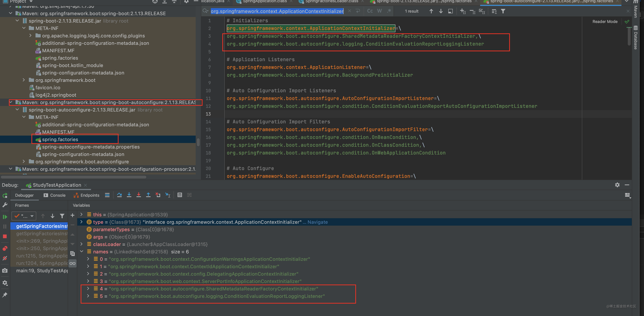This screenshot has width=644, height=316.
Task: Select all occurrences in find bar
Action: [x=482, y=11]
